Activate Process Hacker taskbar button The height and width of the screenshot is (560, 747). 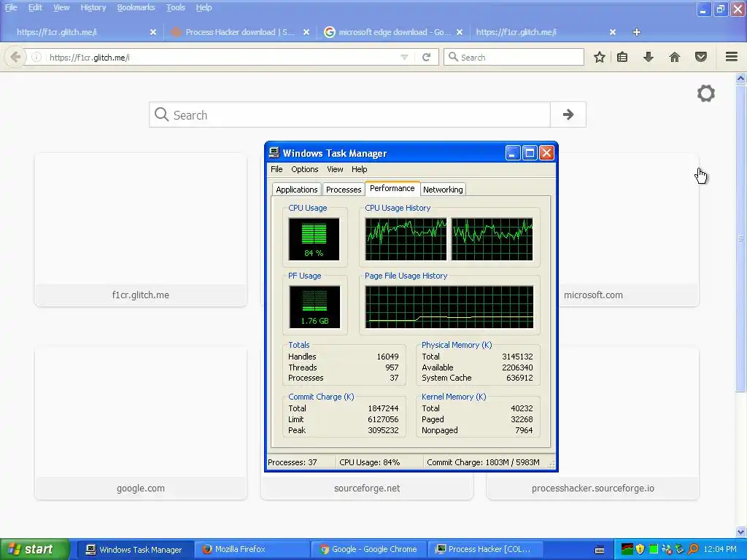[x=485, y=550]
